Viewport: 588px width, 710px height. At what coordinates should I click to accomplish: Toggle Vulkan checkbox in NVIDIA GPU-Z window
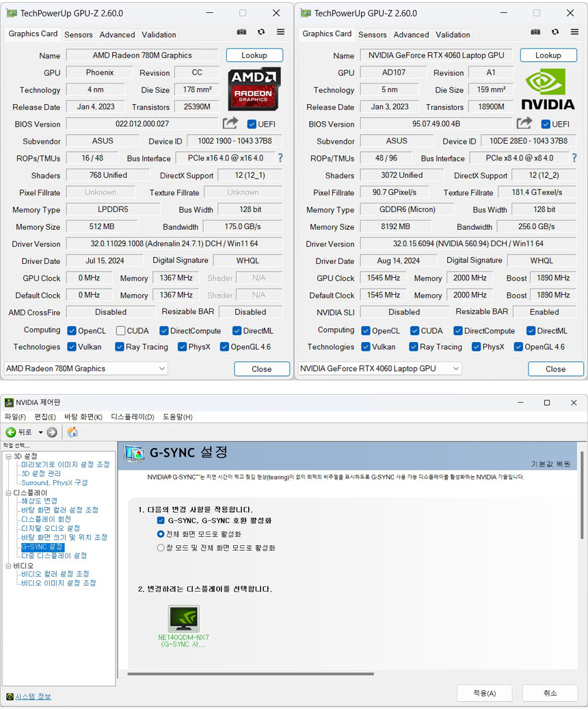tap(366, 347)
